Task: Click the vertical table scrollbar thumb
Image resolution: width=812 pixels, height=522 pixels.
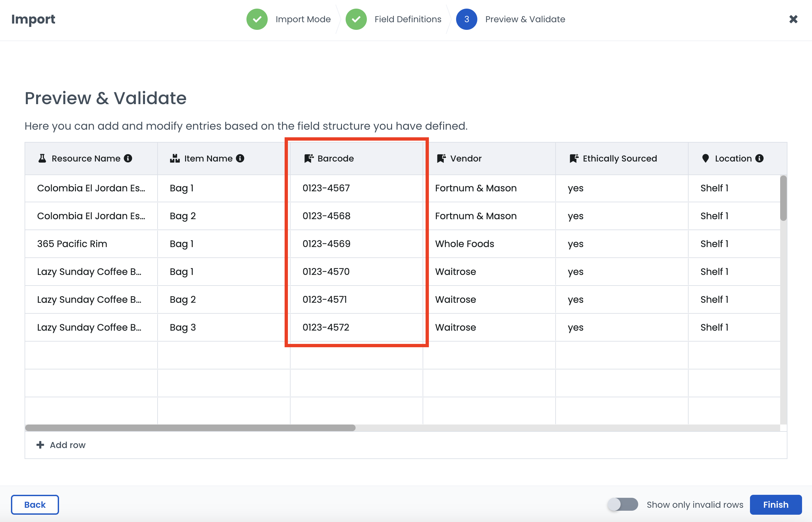Action: point(783,198)
